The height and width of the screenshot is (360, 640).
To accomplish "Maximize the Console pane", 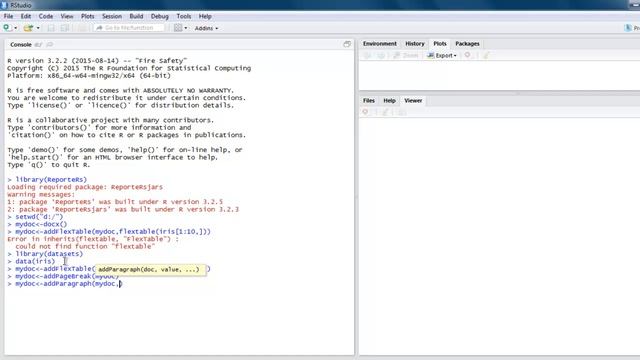I will (x=347, y=44).
